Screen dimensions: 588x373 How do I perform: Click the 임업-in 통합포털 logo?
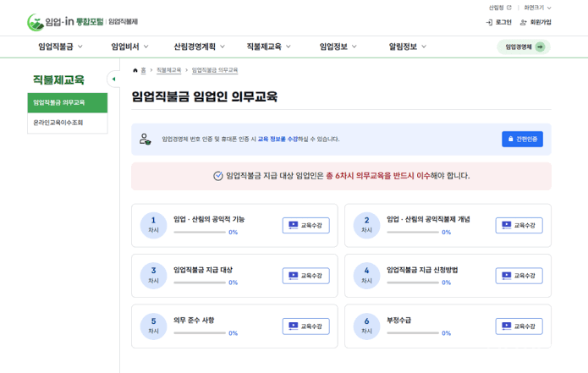[83, 22]
